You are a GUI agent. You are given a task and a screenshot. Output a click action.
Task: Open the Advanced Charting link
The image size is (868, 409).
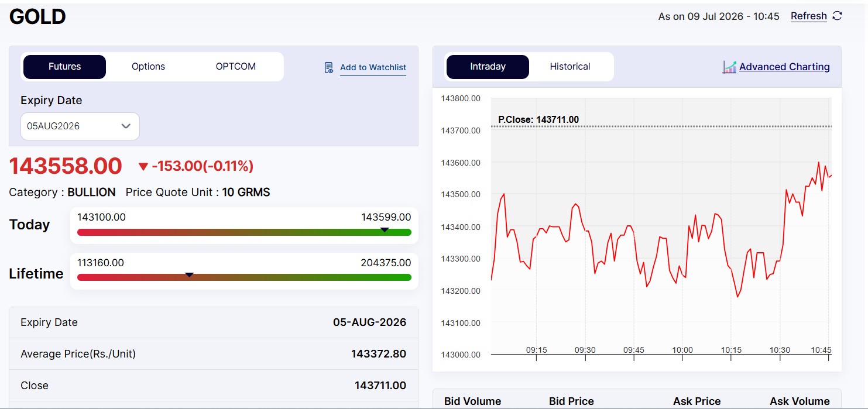[x=784, y=67]
